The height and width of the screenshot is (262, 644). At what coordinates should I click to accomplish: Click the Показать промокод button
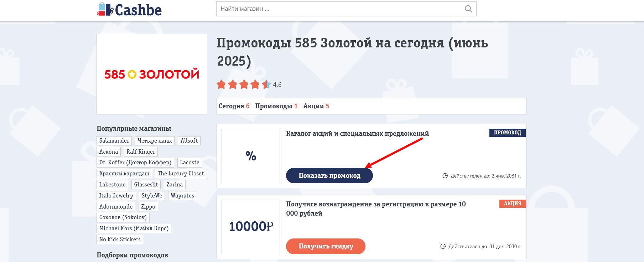point(329,176)
